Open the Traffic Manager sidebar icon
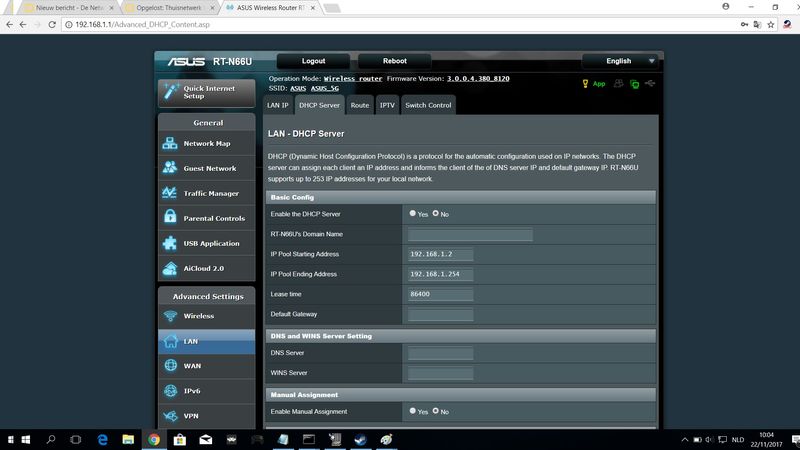Image resolution: width=800 pixels, height=450 pixels. pyautogui.click(x=170, y=194)
